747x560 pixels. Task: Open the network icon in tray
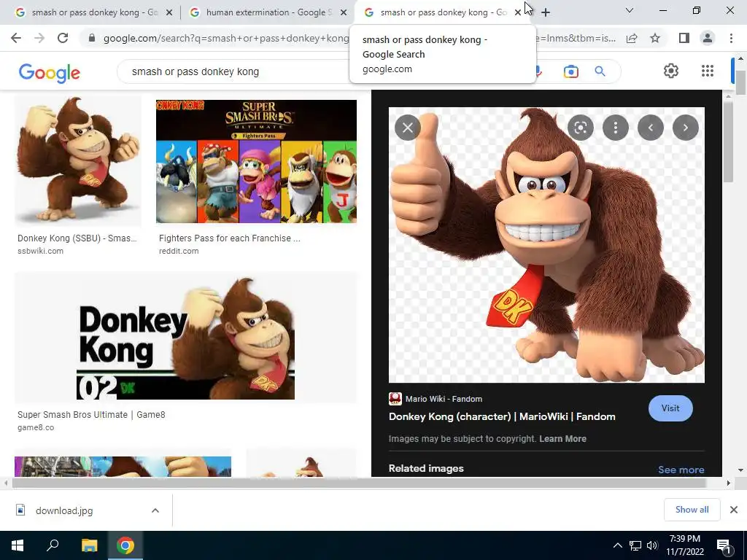(x=635, y=545)
